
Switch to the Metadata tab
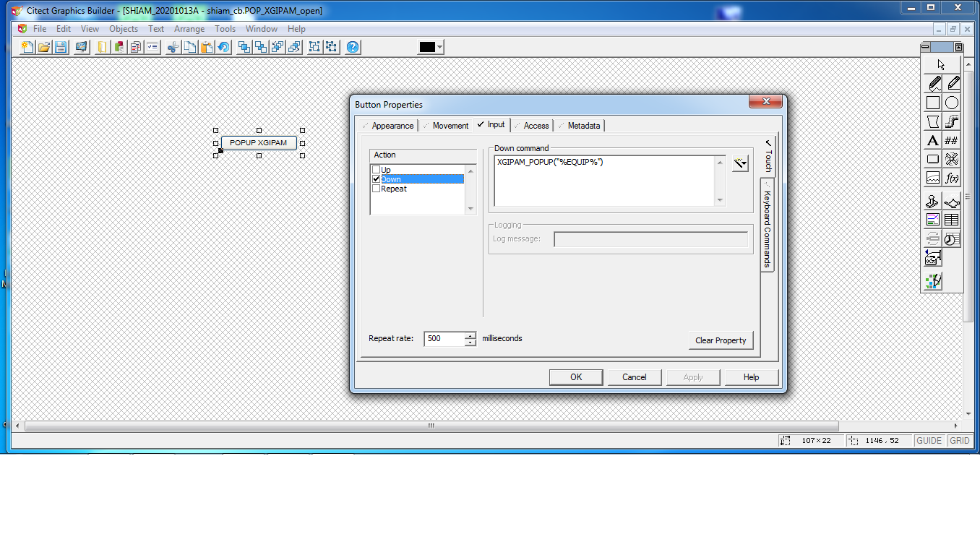pos(580,126)
